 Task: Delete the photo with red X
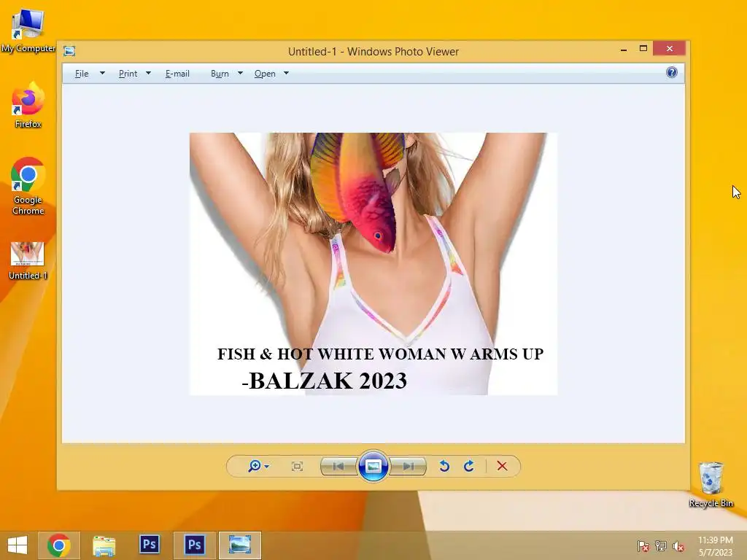pos(502,466)
